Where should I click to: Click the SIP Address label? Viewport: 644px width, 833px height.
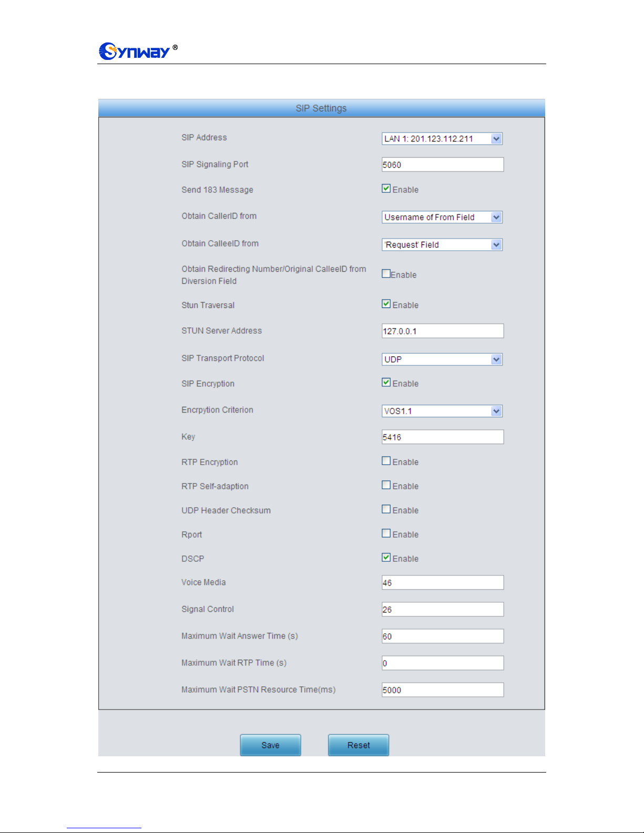[204, 138]
